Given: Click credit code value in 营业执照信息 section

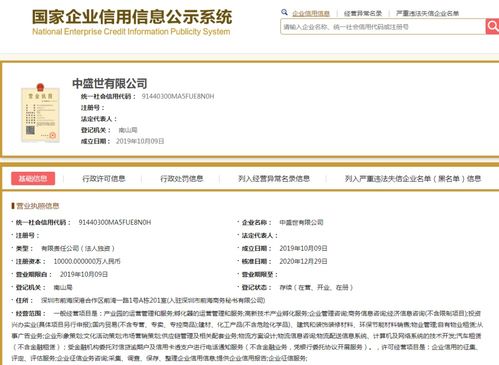Looking at the screenshot, I should click(x=115, y=222).
